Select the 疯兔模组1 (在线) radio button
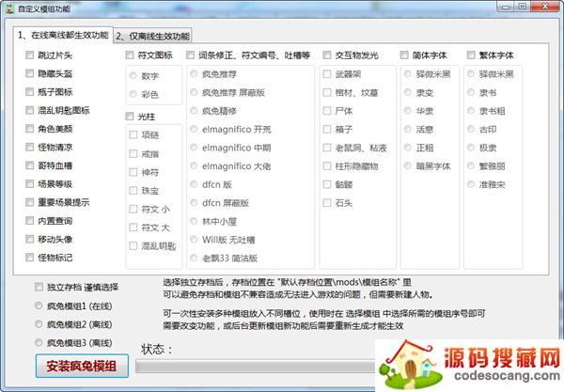 tap(39, 306)
